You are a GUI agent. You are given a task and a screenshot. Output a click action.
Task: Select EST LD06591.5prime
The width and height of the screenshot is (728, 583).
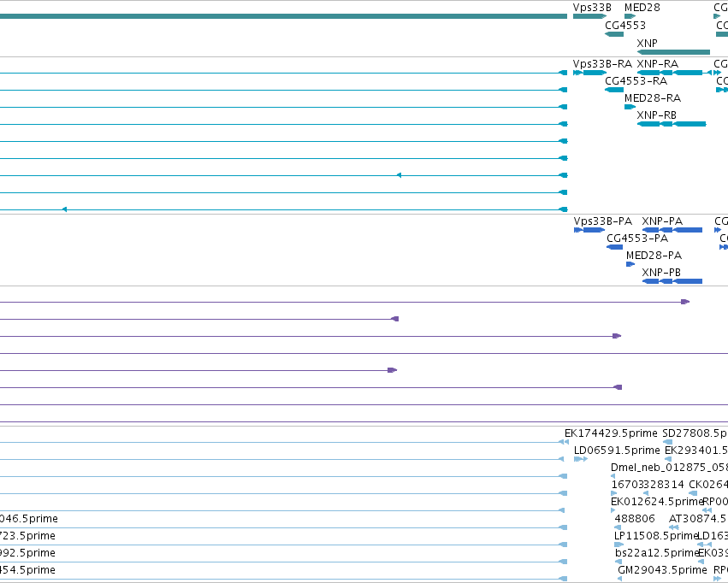pyautogui.click(x=617, y=450)
